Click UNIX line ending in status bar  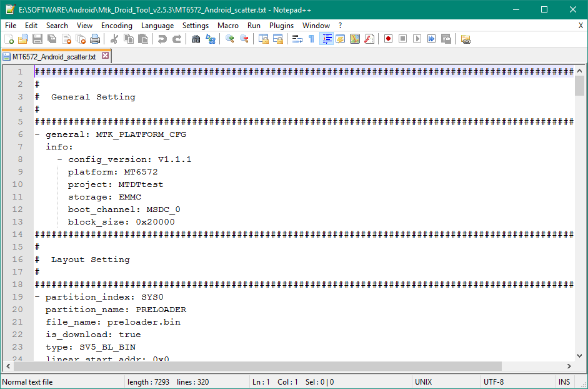(x=424, y=382)
